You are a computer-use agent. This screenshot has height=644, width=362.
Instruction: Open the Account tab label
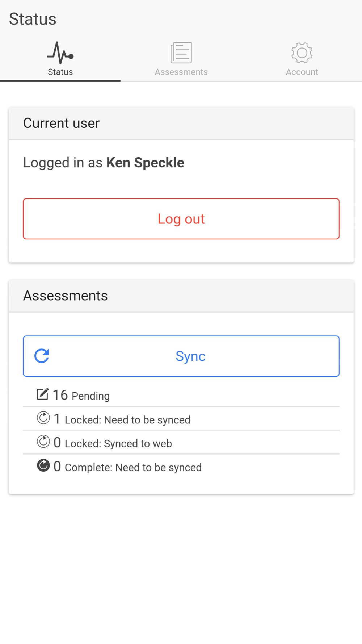[302, 72]
